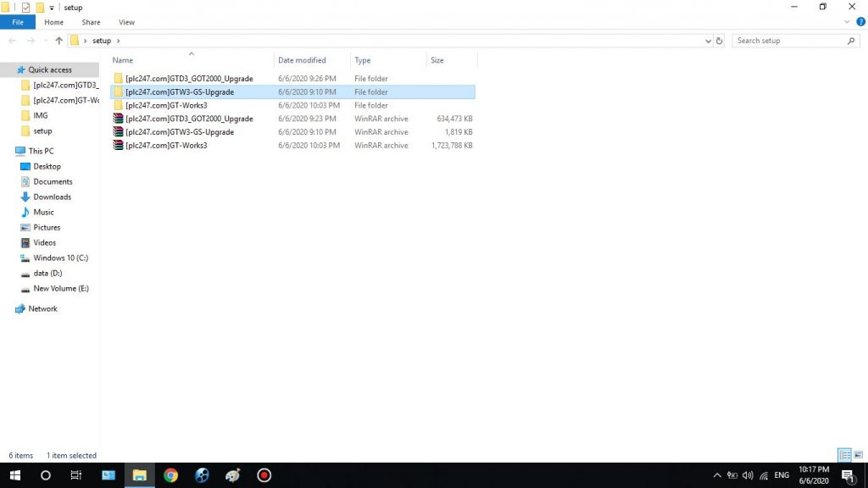Open the Help question mark icon

861,22
